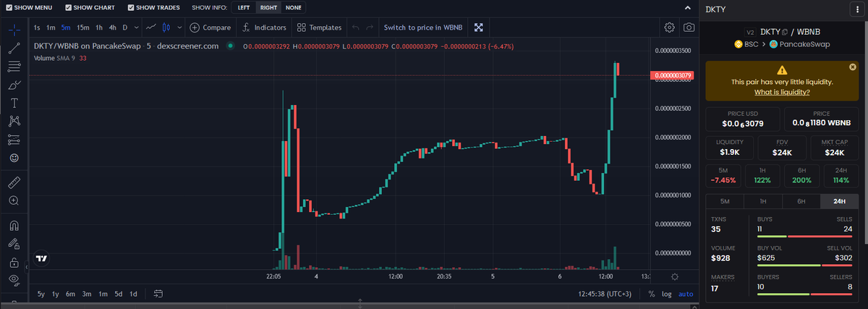Open the emoji icons tool
This screenshot has height=309, width=868.
coord(14,157)
